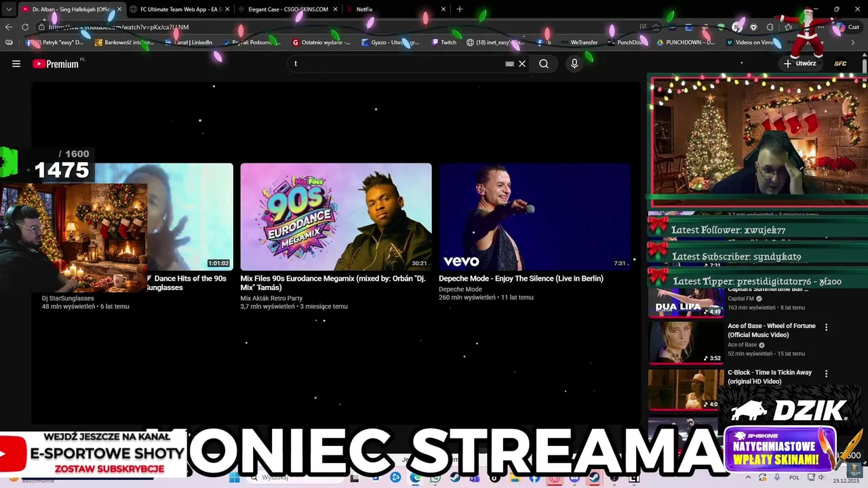The image size is (868, 488).
Task: Open the on-screen keyboard in search box
Action: [x=509, y=64]
